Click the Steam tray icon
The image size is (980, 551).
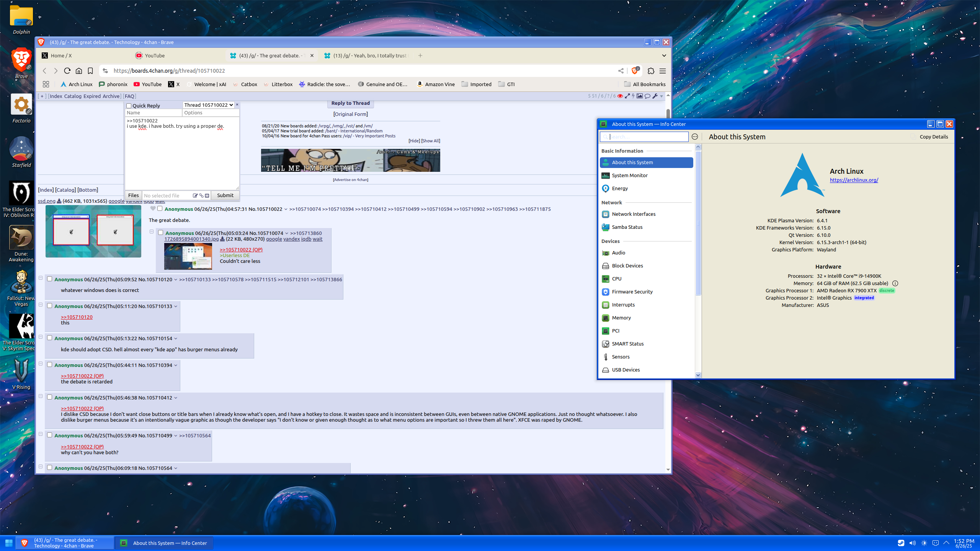(901, 543)
